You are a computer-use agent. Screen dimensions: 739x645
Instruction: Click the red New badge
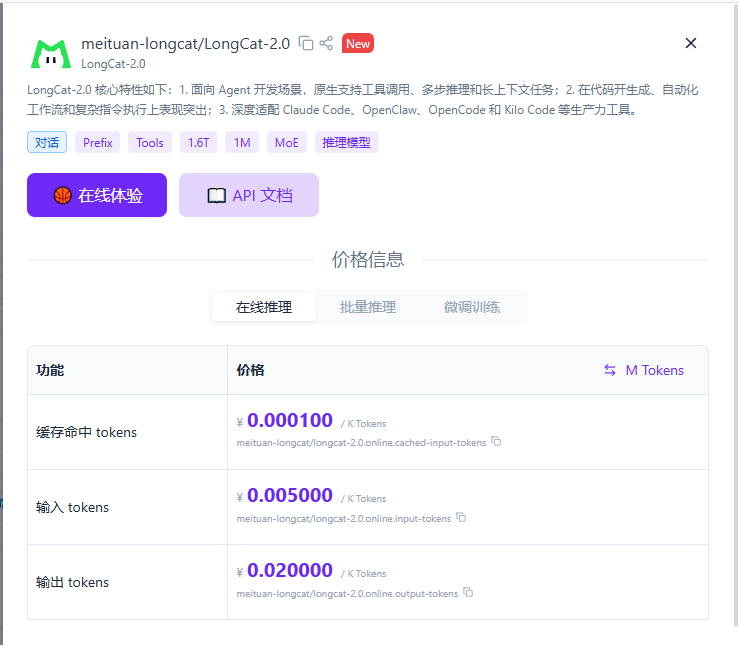pos(358,43)
